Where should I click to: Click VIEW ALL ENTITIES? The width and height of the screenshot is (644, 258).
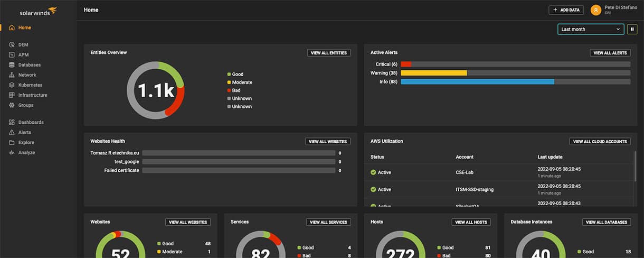(x=329, y=53)
